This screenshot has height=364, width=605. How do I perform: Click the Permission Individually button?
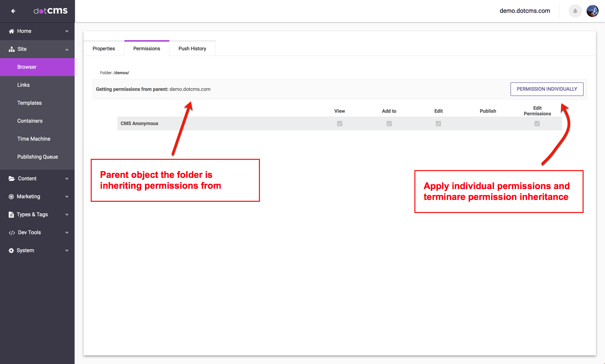pos(547,89)
